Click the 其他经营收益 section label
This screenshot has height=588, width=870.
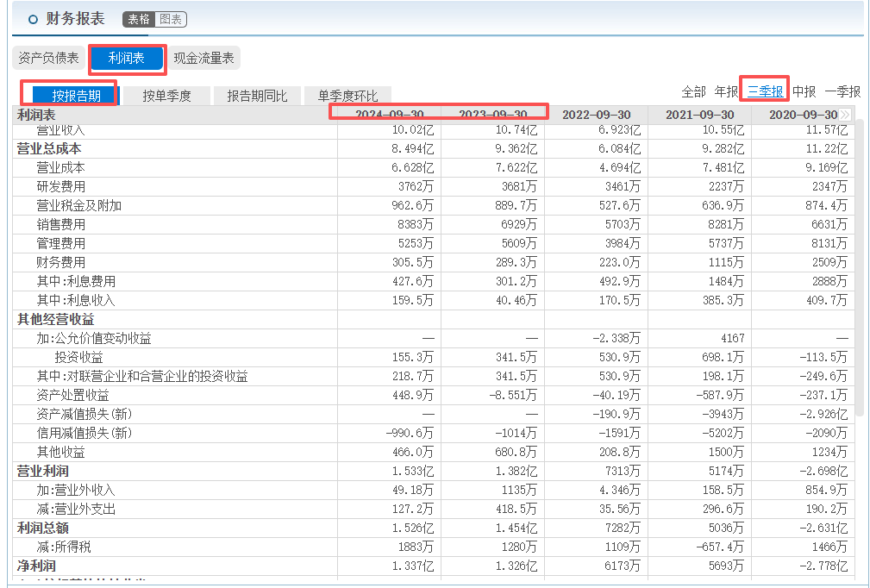[55, 320]
